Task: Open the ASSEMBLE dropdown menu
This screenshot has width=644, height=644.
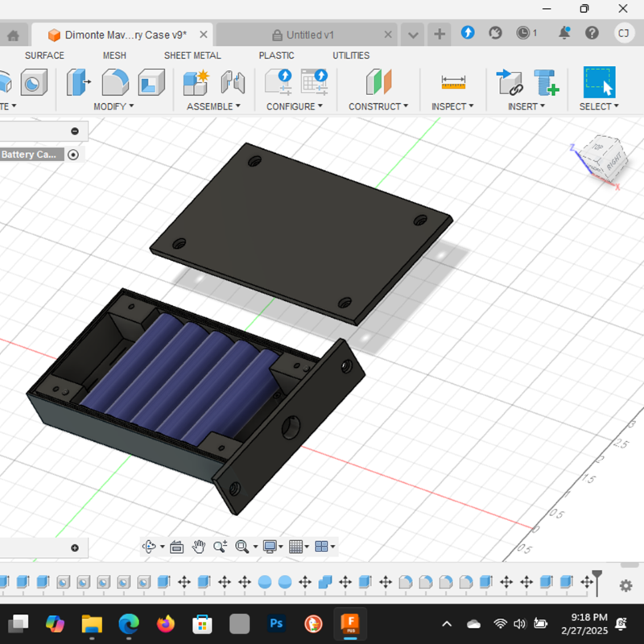Action: pyautogui.click(x=213, y=107)
